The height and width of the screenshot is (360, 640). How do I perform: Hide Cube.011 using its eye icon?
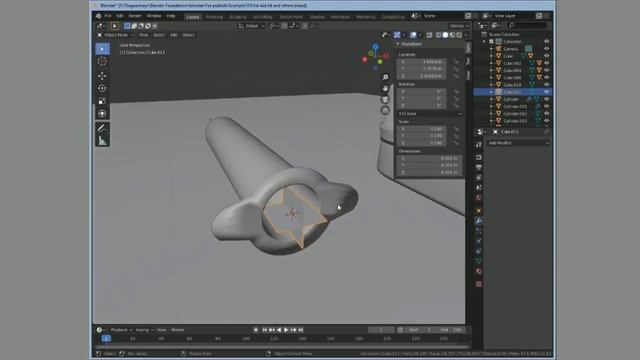[x=547, y=92]
